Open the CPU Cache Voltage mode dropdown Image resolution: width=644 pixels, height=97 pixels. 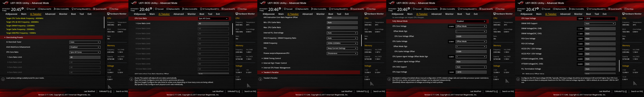click(x=471, y=41)
